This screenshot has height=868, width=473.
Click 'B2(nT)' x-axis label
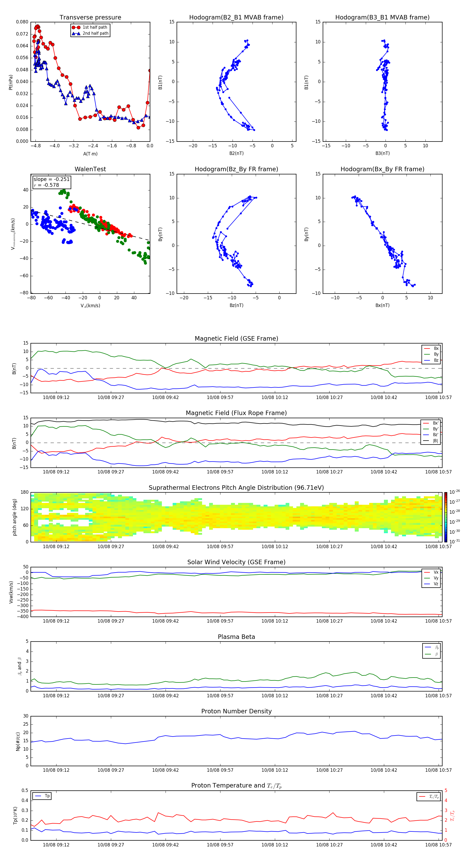[x=236, y=153]
